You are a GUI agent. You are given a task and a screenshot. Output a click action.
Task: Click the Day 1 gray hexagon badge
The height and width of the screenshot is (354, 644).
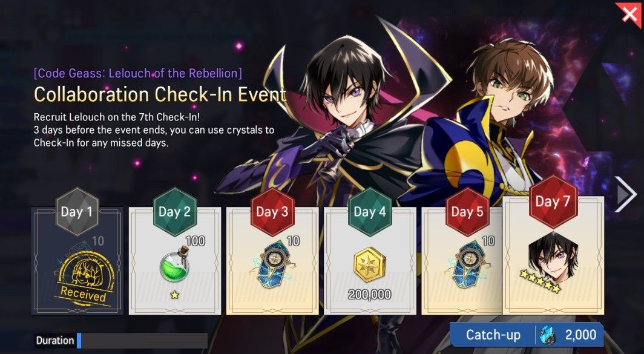pyautogui.click(x=77, y=212)
